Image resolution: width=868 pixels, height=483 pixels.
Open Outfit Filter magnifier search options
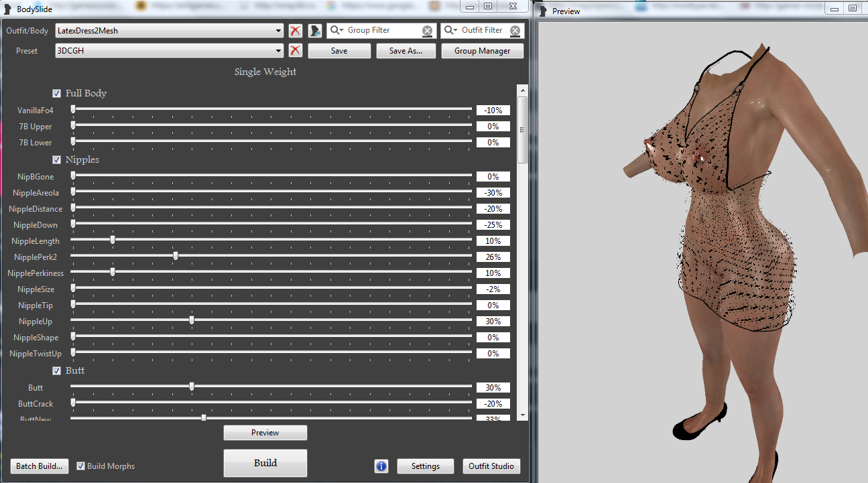450,31
